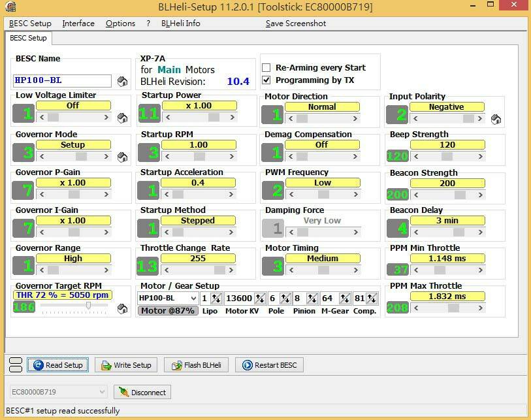Click the Comp. stepper icon
The image size is (531, 420).
[x=372, y=299]
